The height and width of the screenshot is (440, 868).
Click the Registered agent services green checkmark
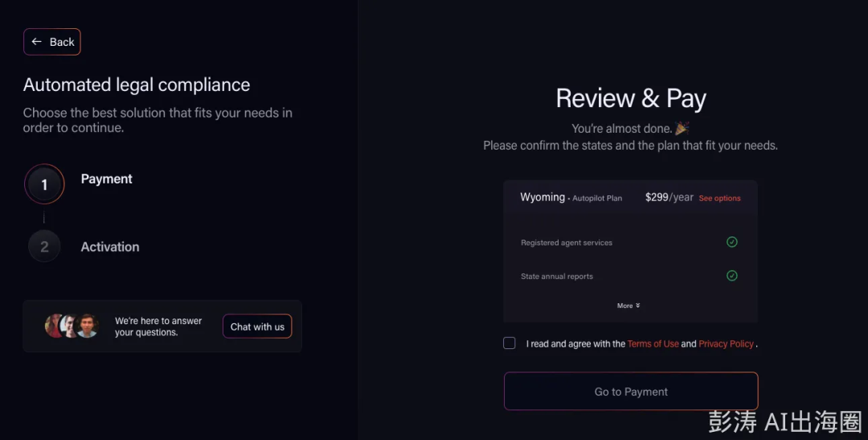(x=731, y=242)
